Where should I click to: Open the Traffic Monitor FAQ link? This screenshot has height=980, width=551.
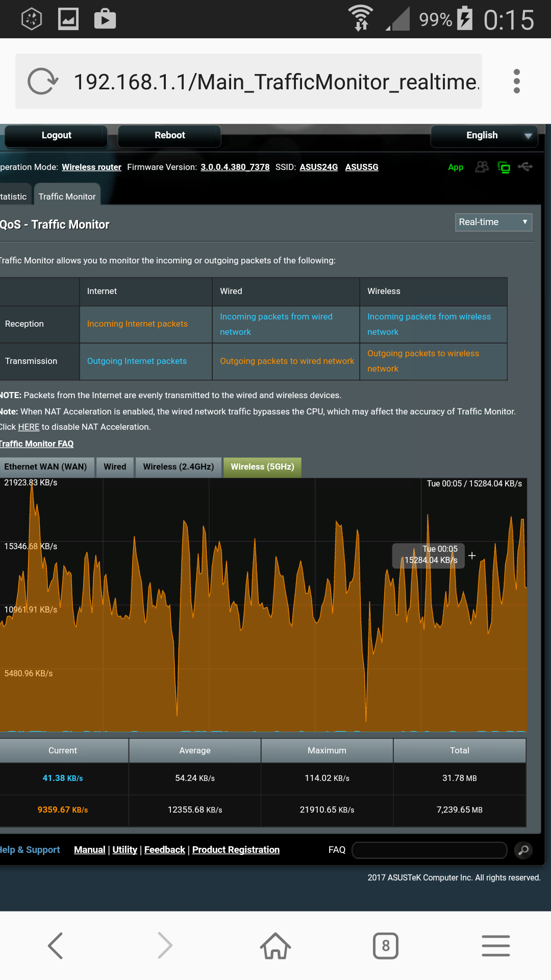(x=37, y=444)
